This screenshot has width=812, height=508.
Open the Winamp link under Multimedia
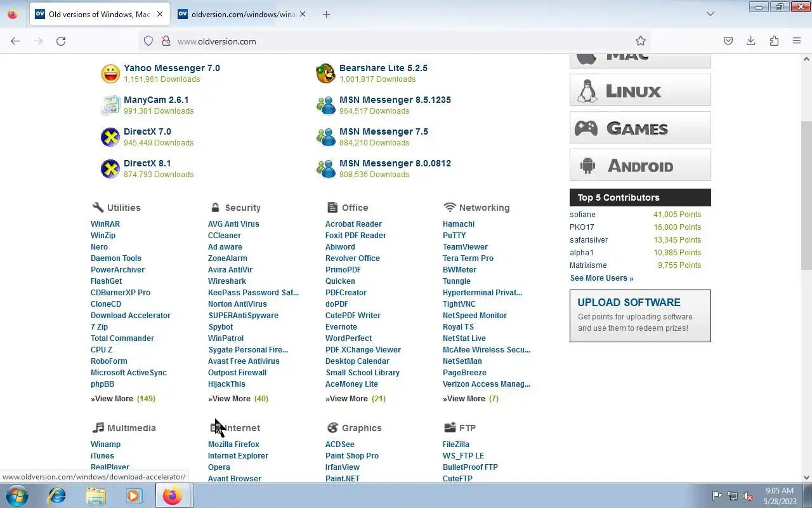click(x=105, y=444)
